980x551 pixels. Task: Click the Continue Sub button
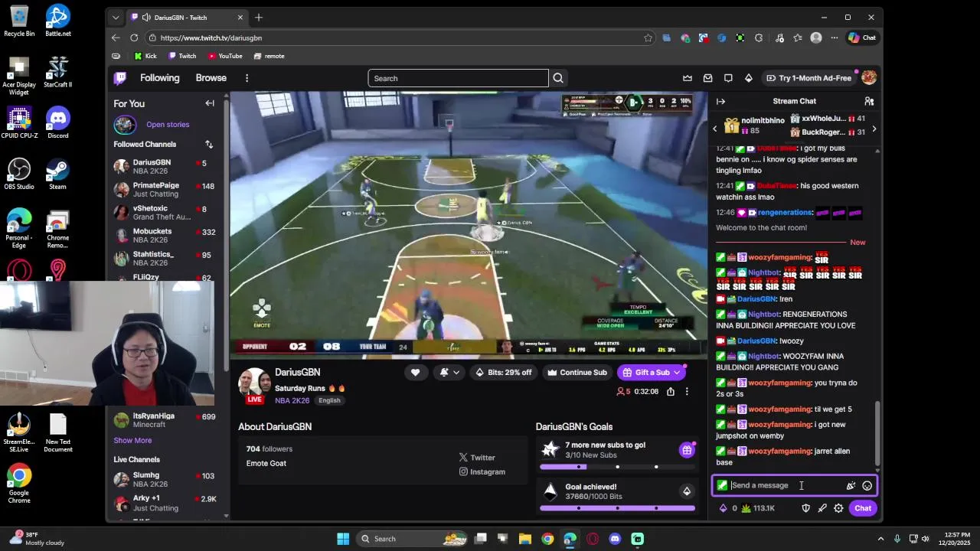tap(577, 373)
